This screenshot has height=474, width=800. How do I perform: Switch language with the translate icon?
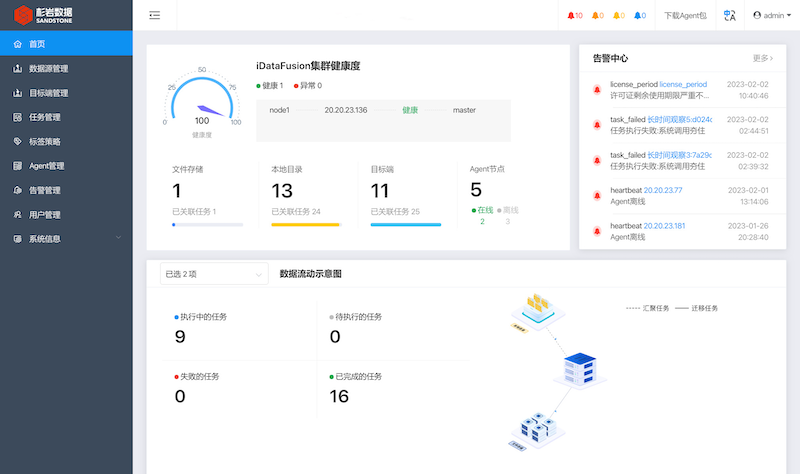pos(730,15)
